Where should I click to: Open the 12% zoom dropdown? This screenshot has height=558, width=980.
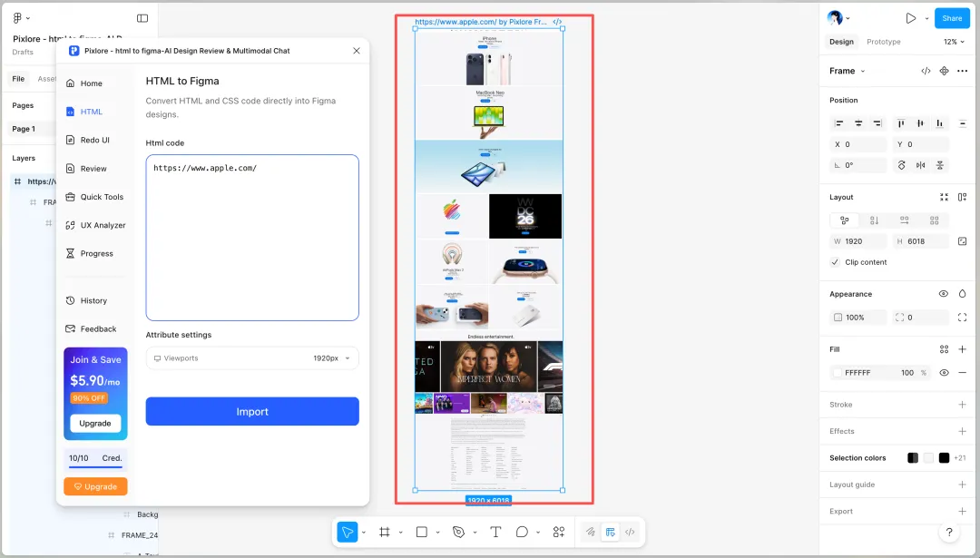click(x=954, y=42)
